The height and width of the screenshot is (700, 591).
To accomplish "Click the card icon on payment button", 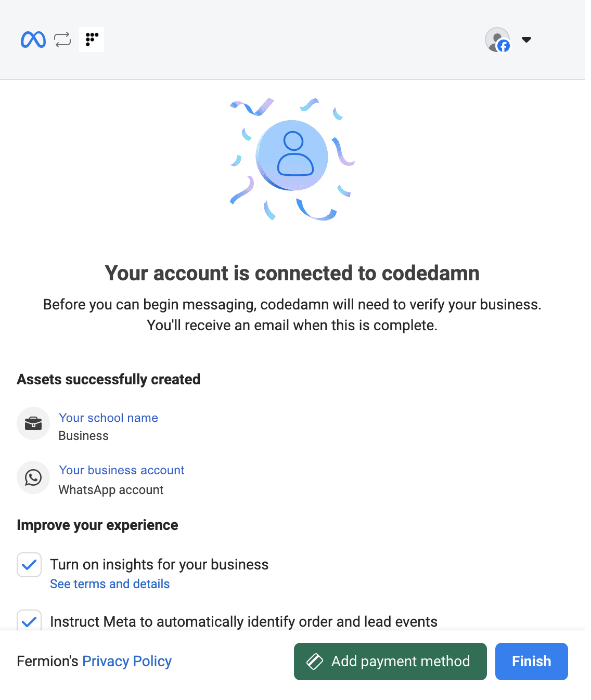I will pyautogui.click(x=315, y=661).
